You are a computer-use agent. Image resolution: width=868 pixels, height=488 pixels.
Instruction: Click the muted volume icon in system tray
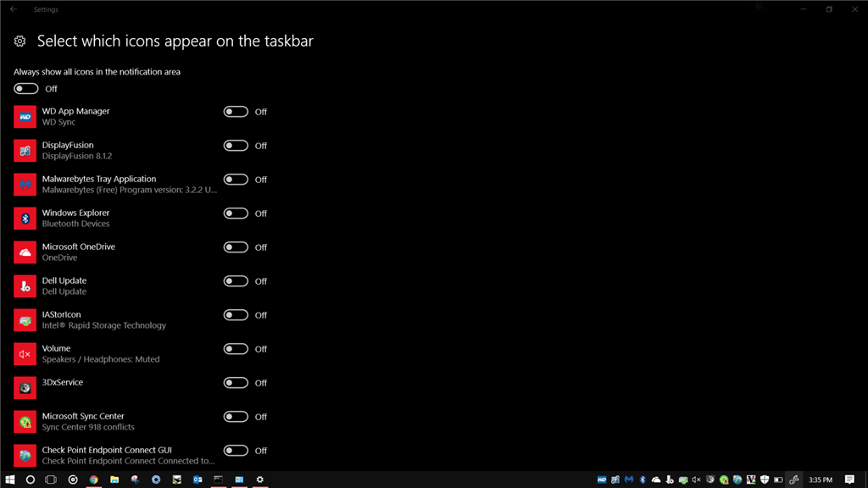(697, 480)
